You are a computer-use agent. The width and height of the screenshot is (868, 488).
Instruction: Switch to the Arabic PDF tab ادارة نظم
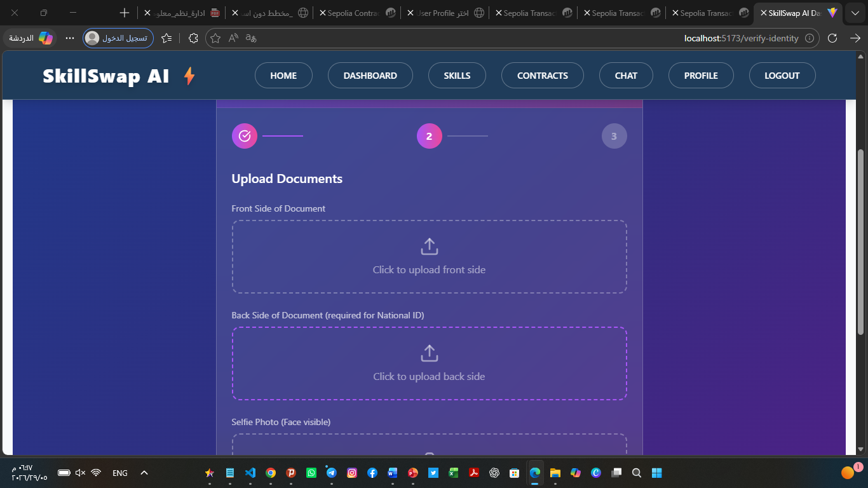click(182, 13)
